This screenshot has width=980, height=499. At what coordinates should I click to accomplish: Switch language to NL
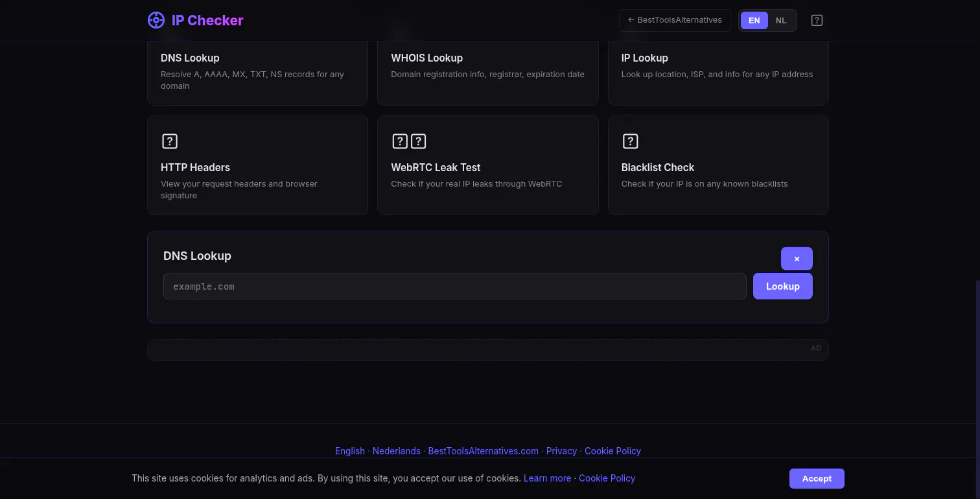point(781,20)
